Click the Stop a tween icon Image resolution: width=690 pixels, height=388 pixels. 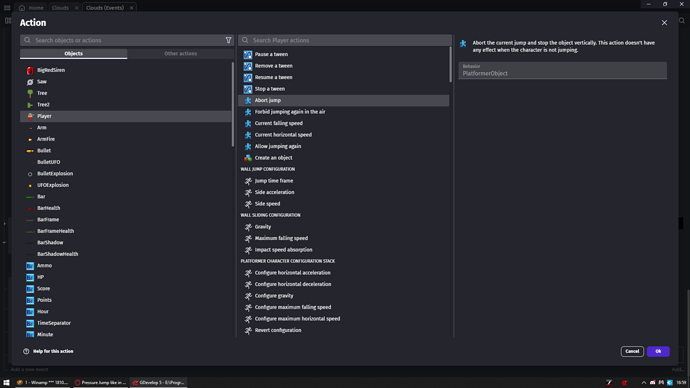(x=248, y=89)
